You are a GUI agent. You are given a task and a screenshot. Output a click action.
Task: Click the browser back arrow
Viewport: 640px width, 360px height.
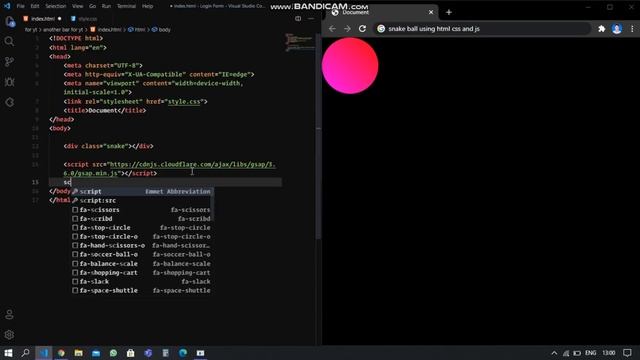pos(332,29)
